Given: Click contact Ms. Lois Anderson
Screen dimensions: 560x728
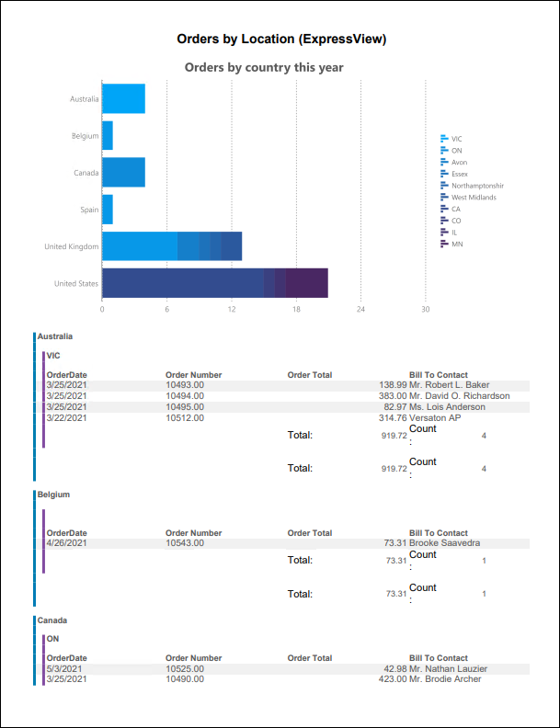Looking at the screenshot, I should (x=447, y=406).
